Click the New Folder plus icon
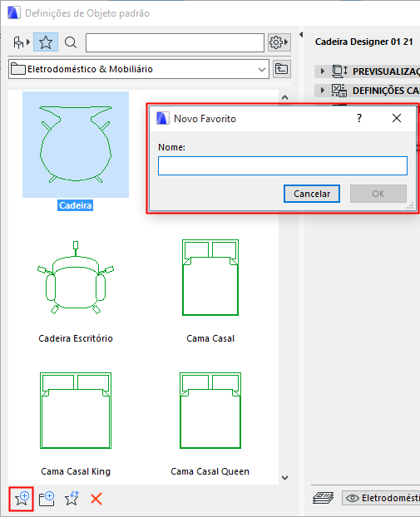This screenshot has width=420, height=517. (x=47, y=499)
